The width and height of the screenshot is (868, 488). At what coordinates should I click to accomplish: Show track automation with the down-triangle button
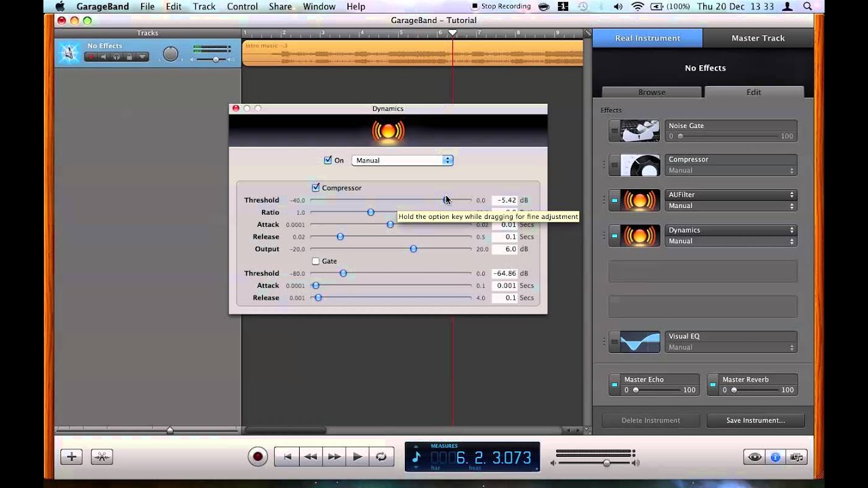(x=142, y=57)
